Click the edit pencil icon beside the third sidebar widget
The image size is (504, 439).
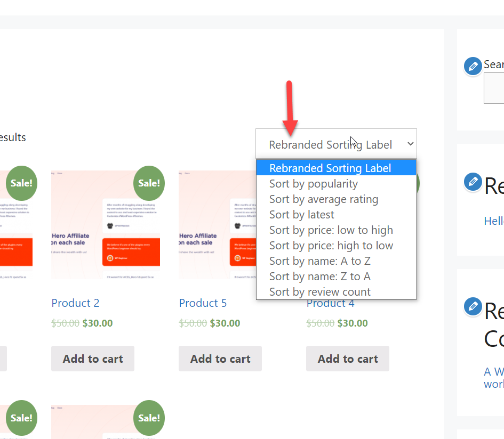pos(473,306)
